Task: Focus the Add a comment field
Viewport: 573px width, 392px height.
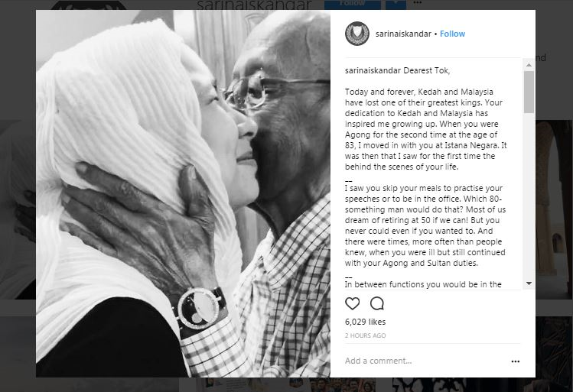Action: pyautogui.click(x=424, y=361)
